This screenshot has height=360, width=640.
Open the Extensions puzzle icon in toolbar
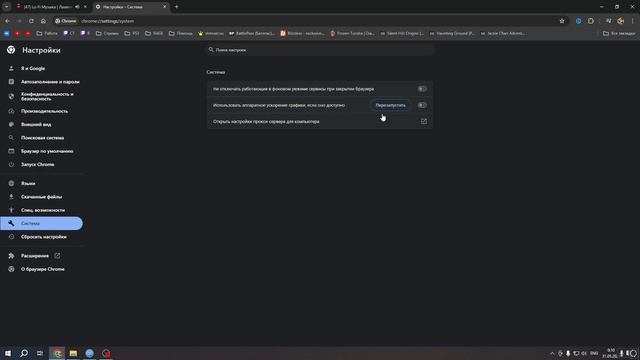(591, 21)
